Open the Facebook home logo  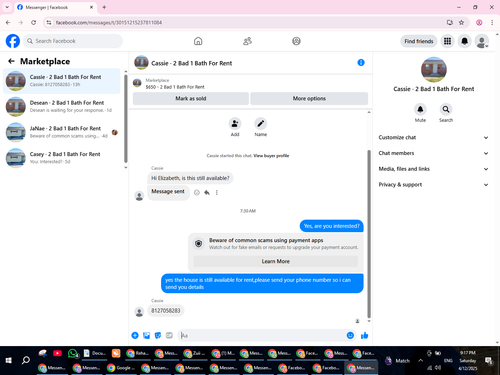(x=13, y=41)
